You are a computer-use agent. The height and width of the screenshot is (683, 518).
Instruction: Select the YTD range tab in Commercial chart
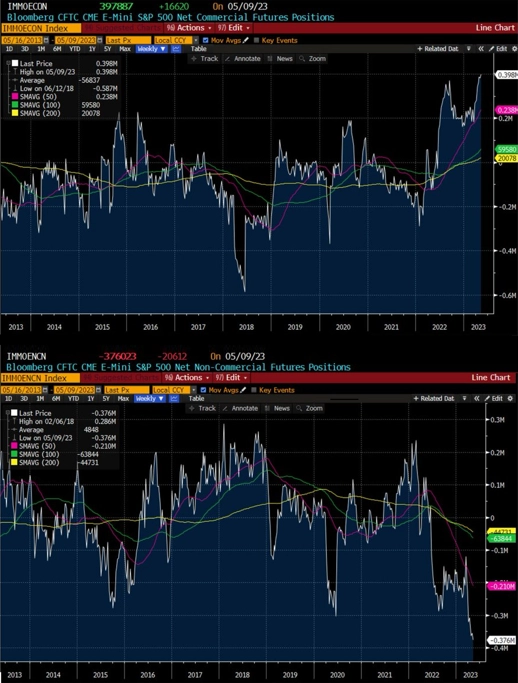click(x=74, y=49)
